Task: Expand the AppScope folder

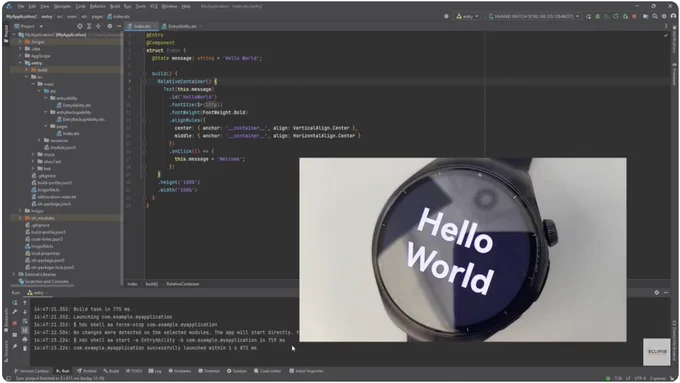Action: coord(20,56)
